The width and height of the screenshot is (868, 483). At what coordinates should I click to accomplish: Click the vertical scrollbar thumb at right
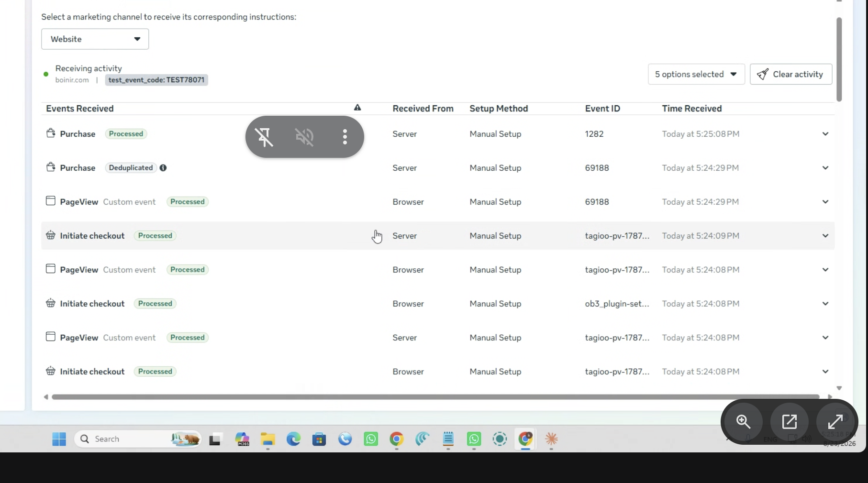point(839,59)
